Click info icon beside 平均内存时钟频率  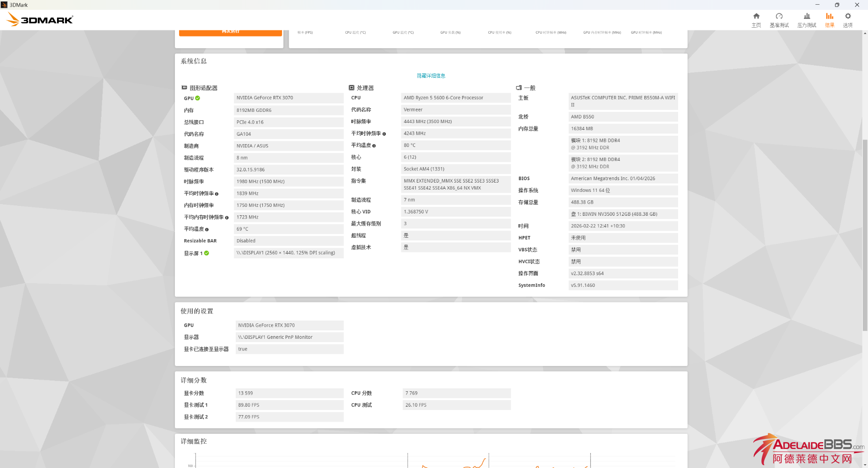pyautogui.click(x=227, y=218)
